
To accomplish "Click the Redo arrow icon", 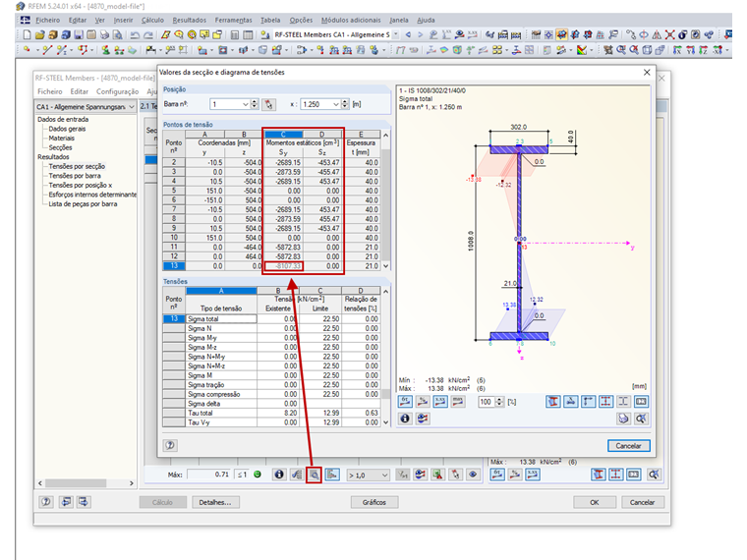I will click(x=148, y=34).
